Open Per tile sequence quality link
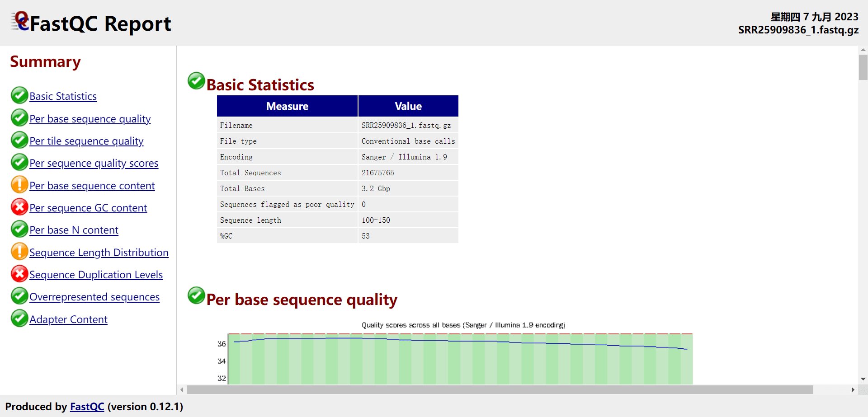The width and height of the screenshot is (868, 417). (x=86, y=141)
